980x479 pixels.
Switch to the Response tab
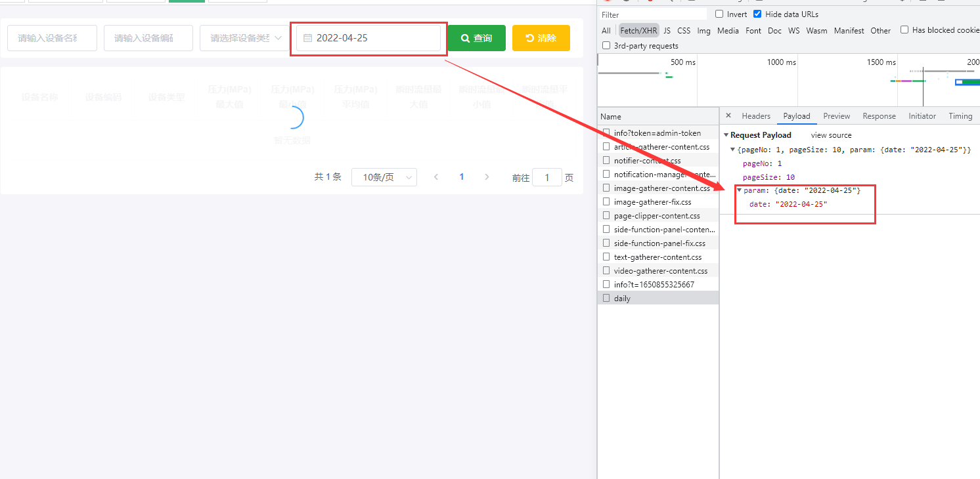pyautogui.click(x=879, y=115)
